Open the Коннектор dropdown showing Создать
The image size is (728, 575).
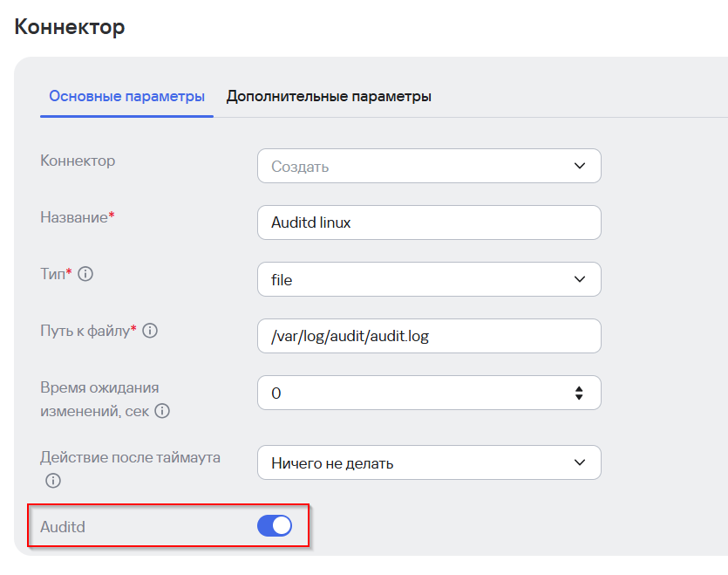(418, 166)
